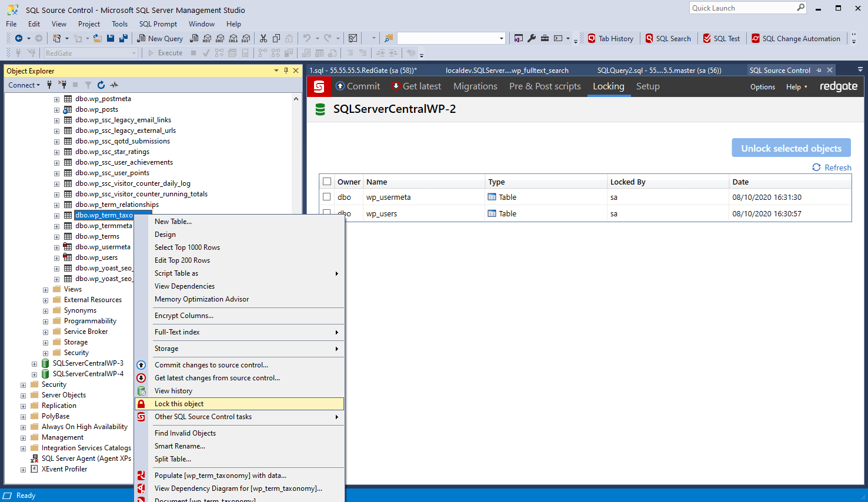Click the 'Unlock selected objects' button
Viewport: 868px width, 502px height.
(791, 148)
